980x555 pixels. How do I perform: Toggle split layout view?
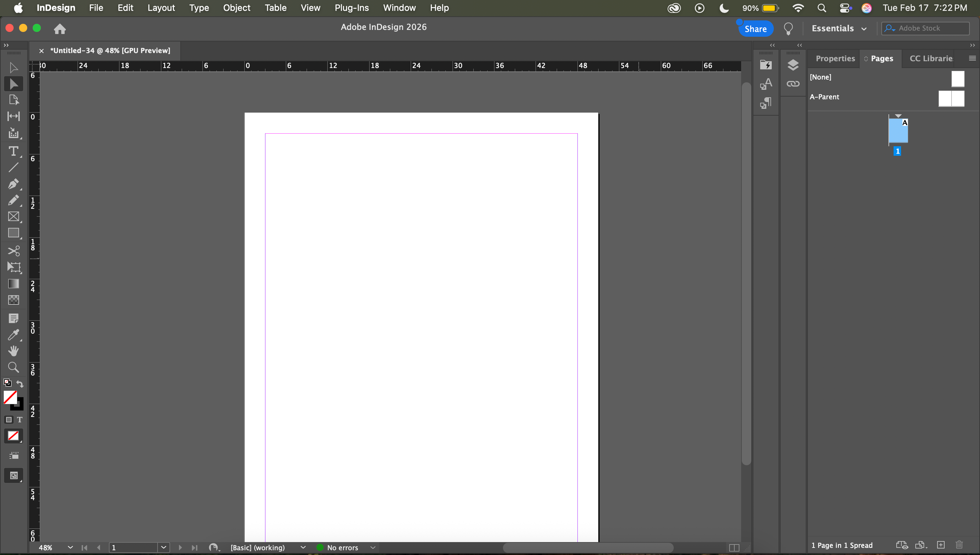tap(734, 548)
